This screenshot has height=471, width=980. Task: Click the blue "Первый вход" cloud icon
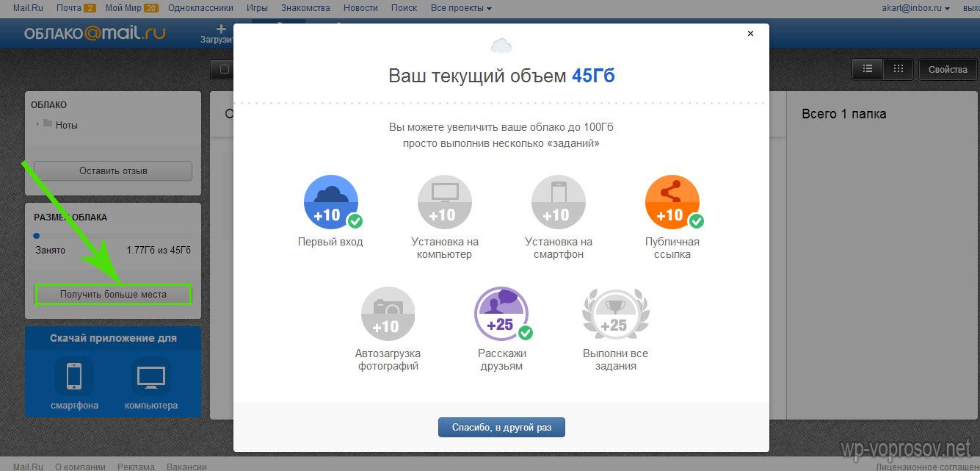[330, 202]
